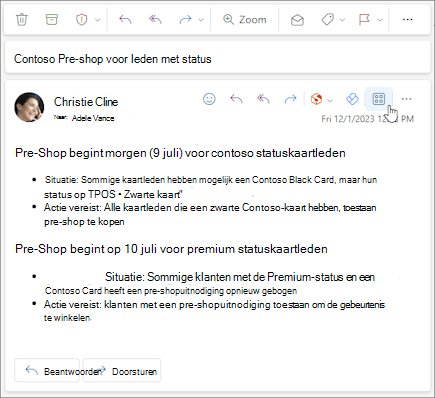The height and width of the screenshot is (398, 435).
Task: Expand the Office add-in dropdown arrow
Action: 330,100
